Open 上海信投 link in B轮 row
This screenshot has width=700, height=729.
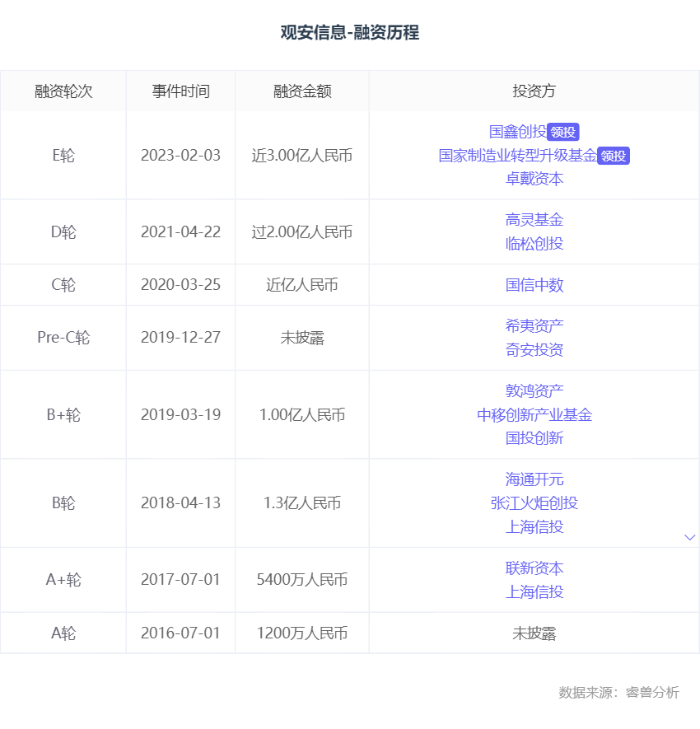tap(534, 526)
